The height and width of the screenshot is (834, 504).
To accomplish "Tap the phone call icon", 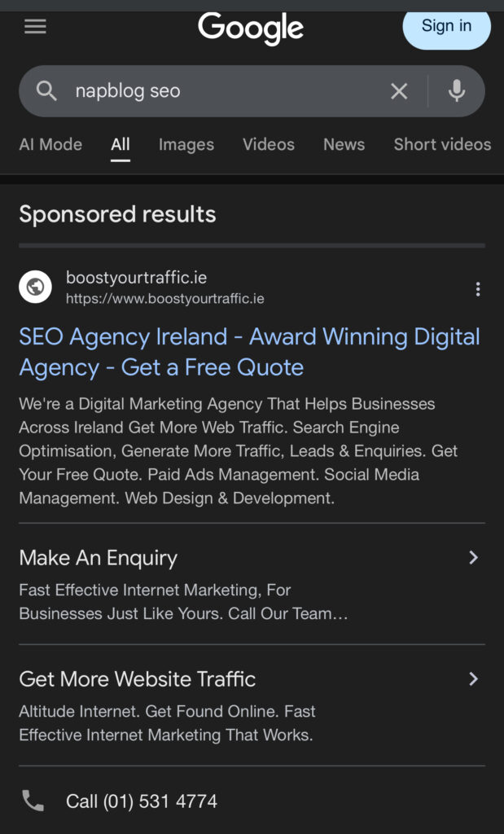I will 33,801.
